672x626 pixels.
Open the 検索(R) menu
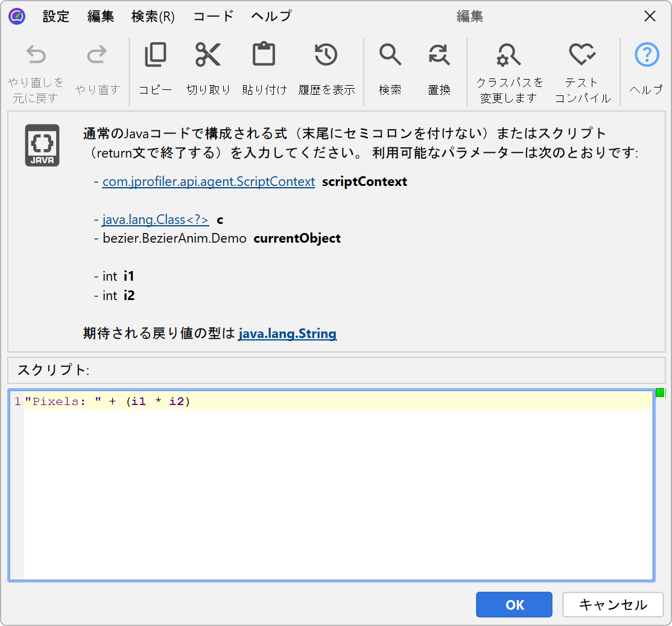(153, 16)
